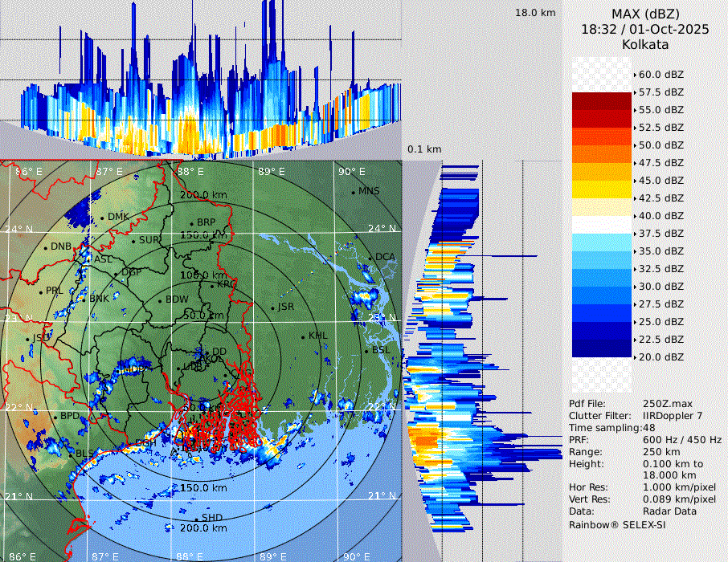Click the MNS station marker on map
Image resolution: width=728 pixels, height=562 pixels.
point(353,192)
